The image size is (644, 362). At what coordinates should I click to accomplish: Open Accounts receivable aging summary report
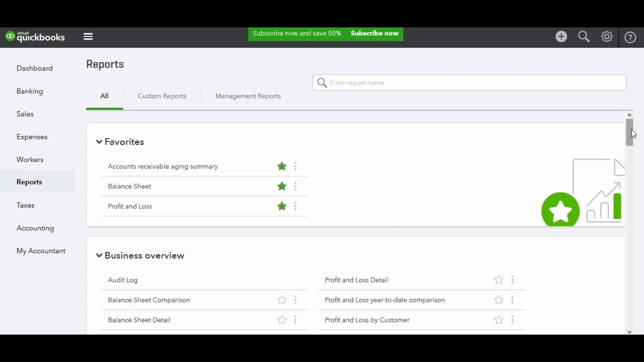(163, 166)
